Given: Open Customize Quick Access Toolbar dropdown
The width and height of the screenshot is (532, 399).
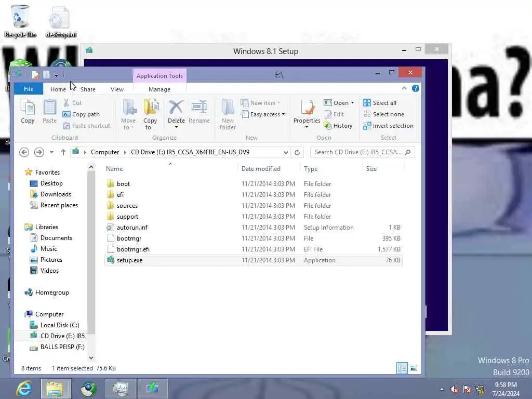Looking at the screenshot, I should point(56,75).
